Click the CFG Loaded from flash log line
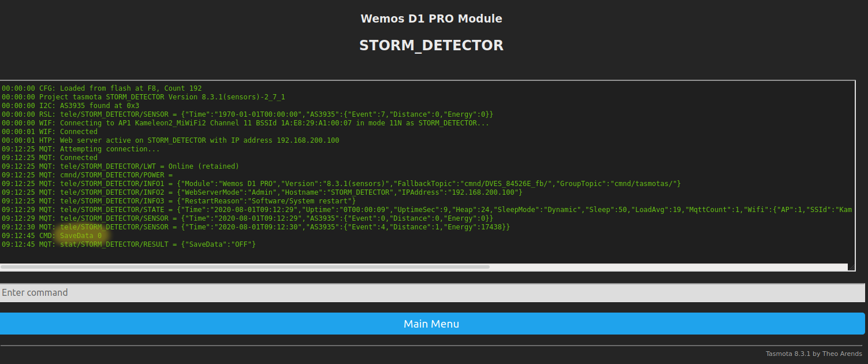 point(102,88)
